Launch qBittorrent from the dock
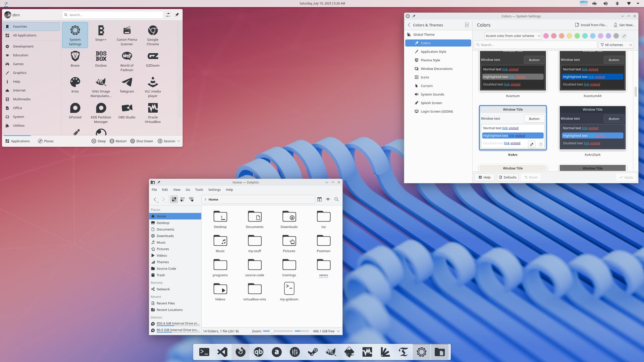644x362 pixels. pyautogui.click(x=259, y=352)
